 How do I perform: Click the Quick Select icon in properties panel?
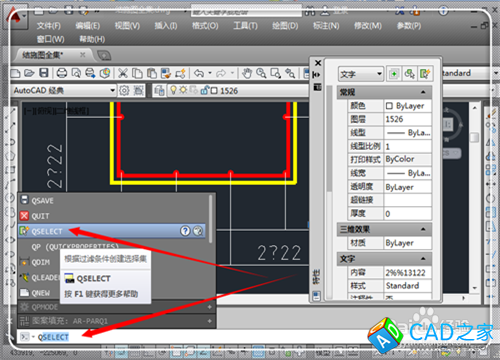425,74
